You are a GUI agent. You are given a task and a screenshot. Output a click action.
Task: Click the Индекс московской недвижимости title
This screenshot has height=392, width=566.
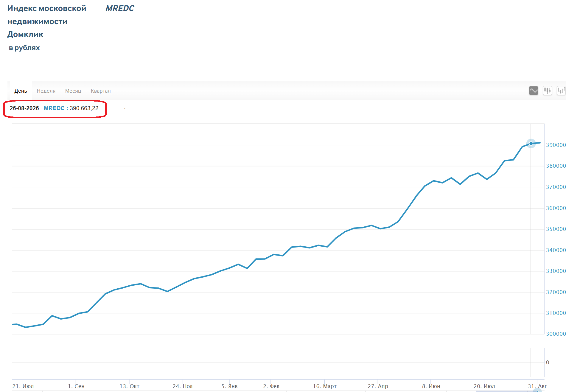pos(47,15)
